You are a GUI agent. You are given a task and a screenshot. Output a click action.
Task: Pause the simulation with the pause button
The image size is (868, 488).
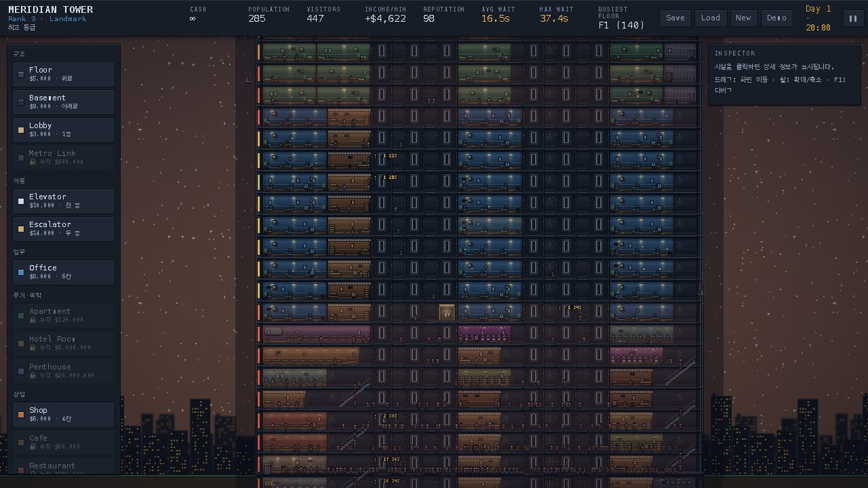pyautogui.click(x=853, y=18)
